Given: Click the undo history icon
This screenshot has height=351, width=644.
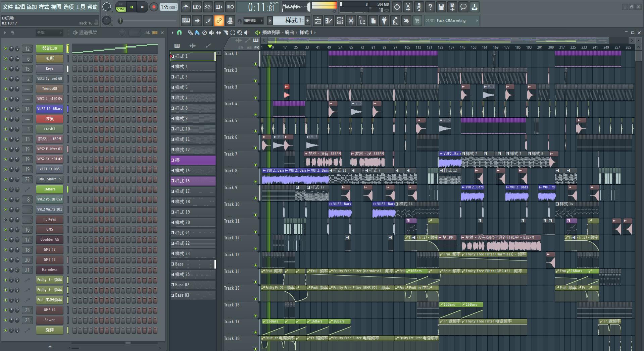Looking at the screenshot, I should [397, 7].
